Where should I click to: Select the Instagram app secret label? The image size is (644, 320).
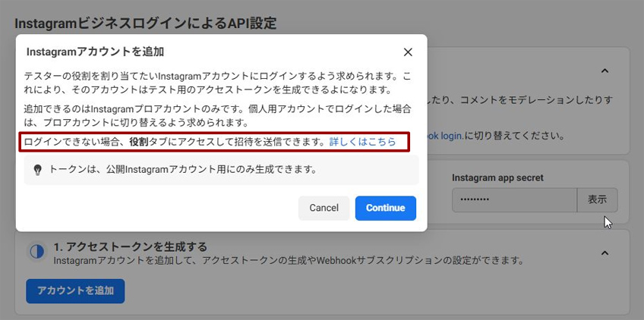(497, 177)
